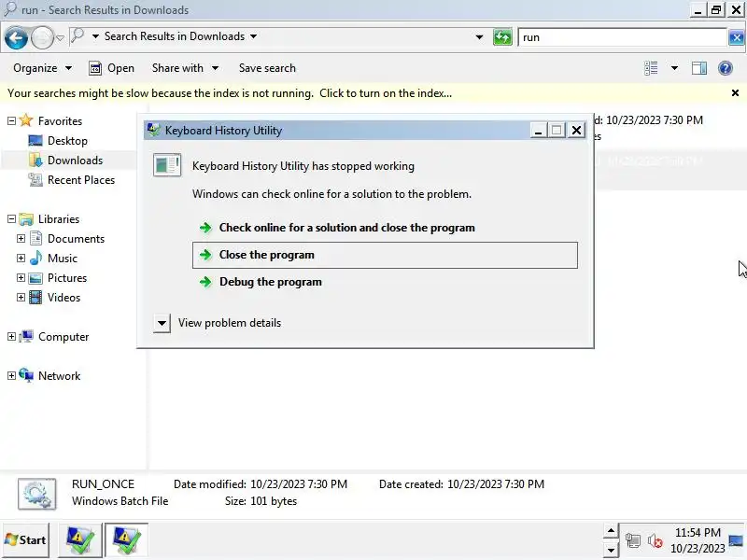Click the first taskbar program button
This screenshot has width=747, height=560.
pyautogui.click(x=80, y=540)
